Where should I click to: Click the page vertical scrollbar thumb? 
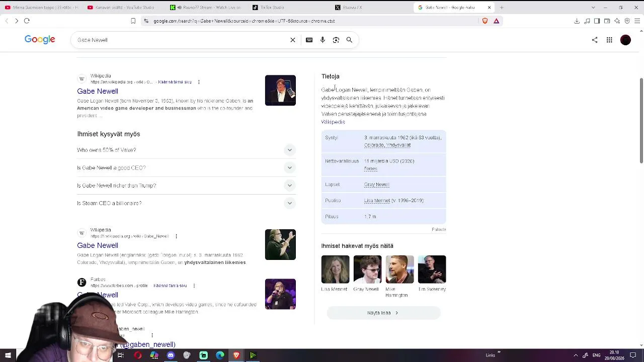point(641,121)
